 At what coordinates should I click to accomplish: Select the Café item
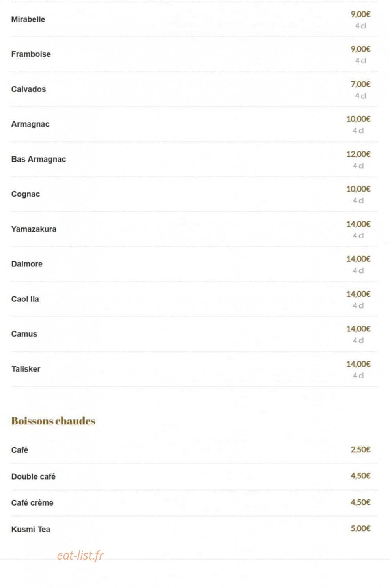coord(20,450)
